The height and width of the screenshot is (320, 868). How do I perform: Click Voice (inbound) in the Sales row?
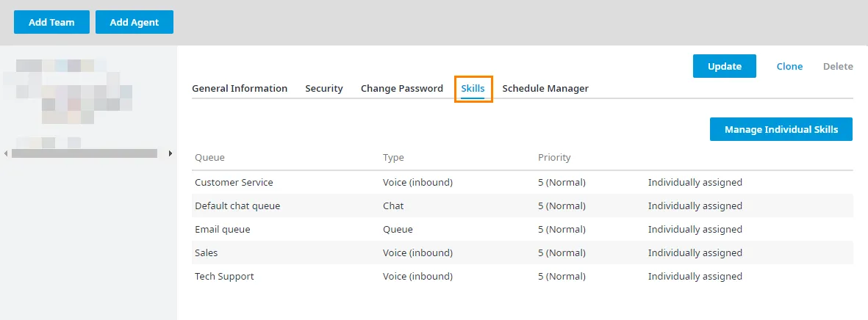(417, 252)
